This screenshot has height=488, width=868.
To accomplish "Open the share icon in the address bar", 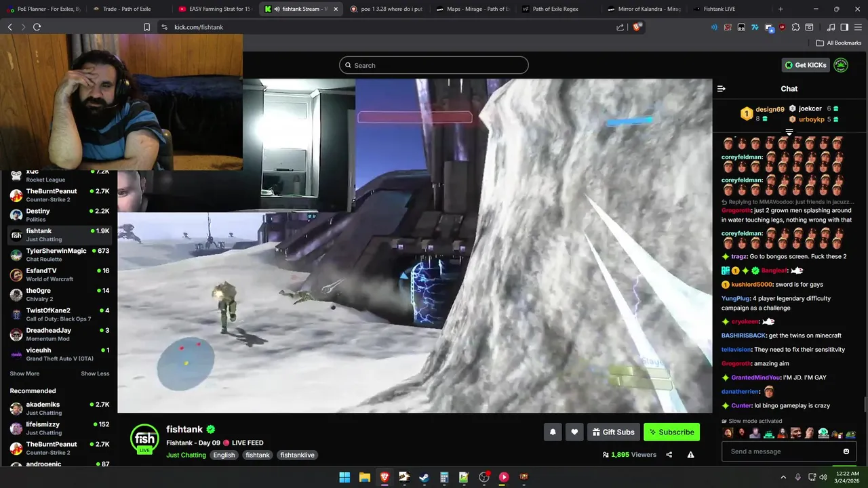I will [x=620, y=27].
